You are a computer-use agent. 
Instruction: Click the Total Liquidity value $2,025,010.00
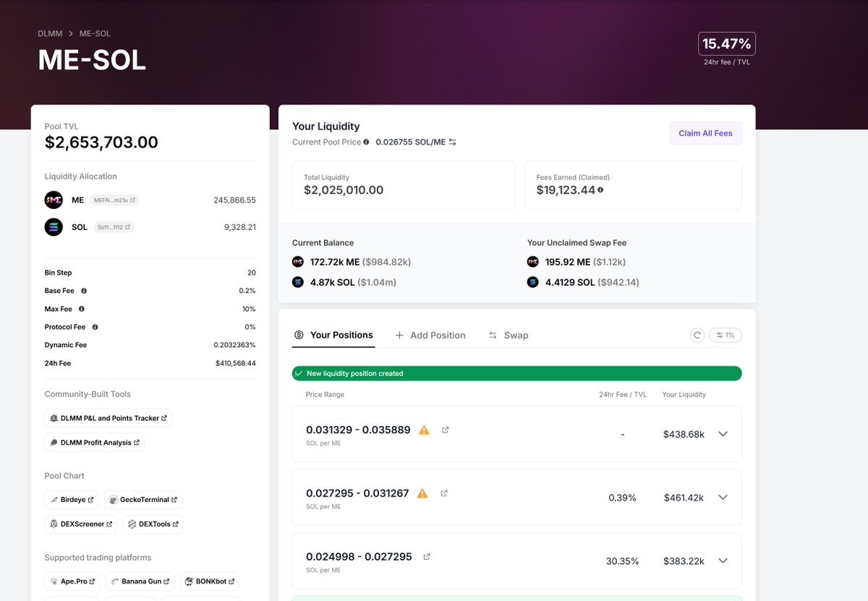point(344,190)
